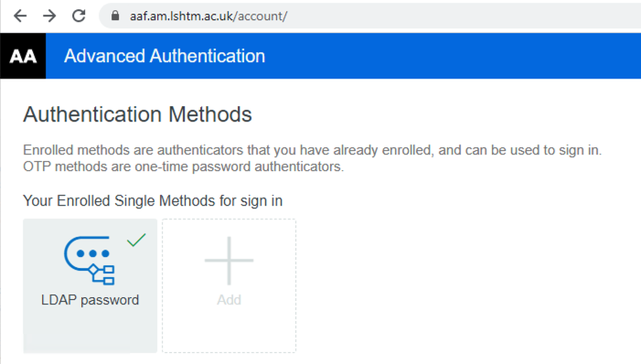The width and height of the screenshot is (641, 364).
Task: Go back to the previous page
Action: tap(19, 16)
